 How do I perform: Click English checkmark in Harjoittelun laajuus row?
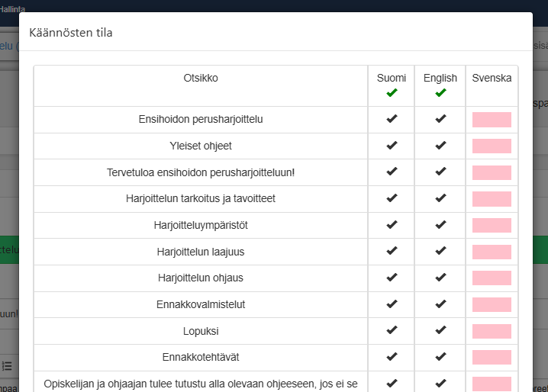pos(440,252)
